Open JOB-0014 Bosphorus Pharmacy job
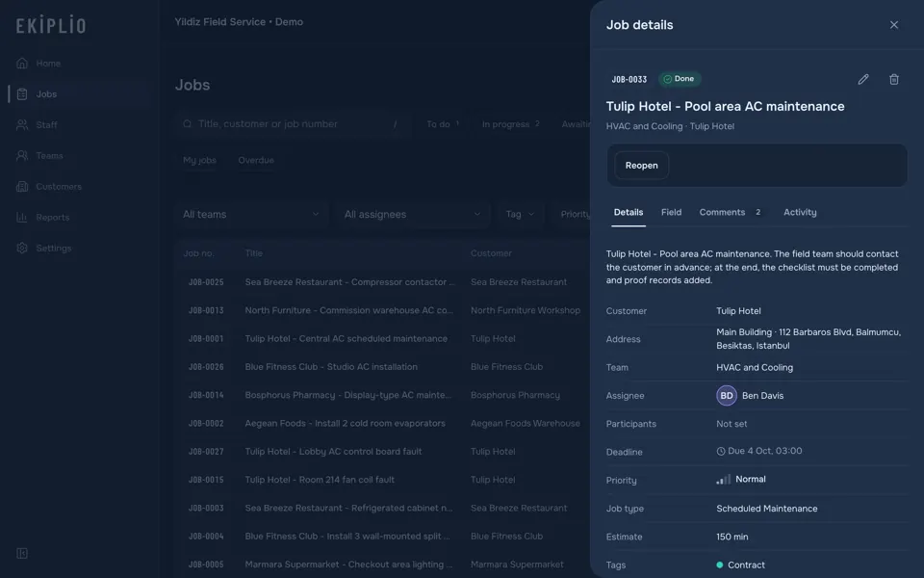 pyautogui.click(x=383, y=395)
